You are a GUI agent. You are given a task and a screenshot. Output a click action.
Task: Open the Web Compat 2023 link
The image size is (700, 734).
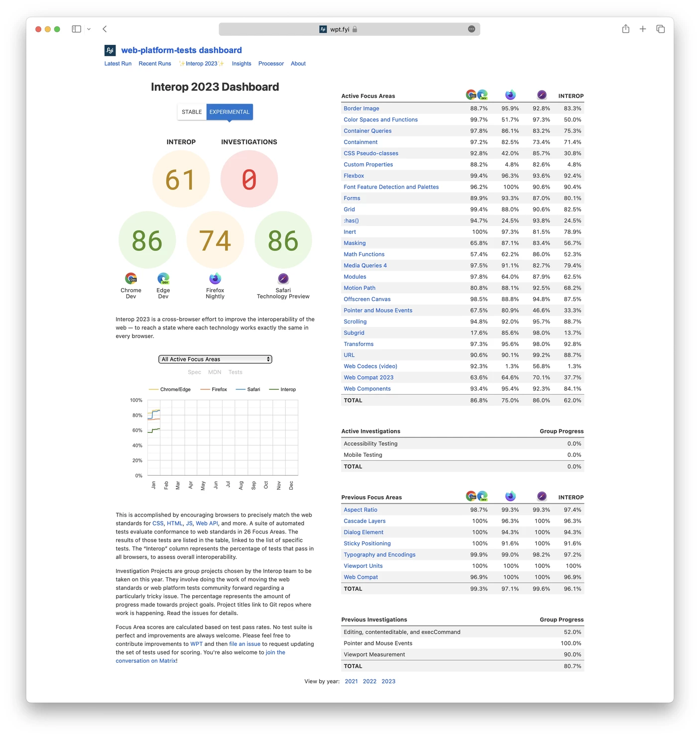[x=368, y=378]
